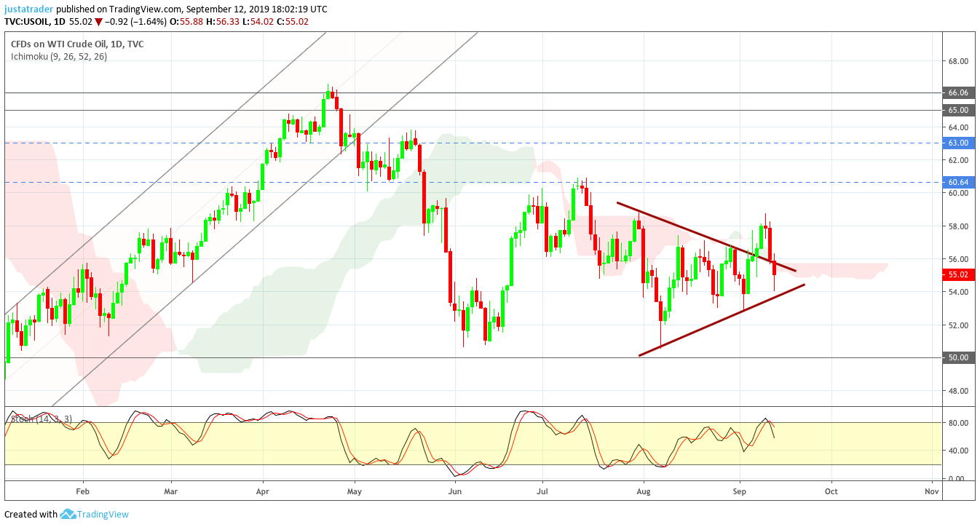Click the Sep label on time axis

pos(740,491)
